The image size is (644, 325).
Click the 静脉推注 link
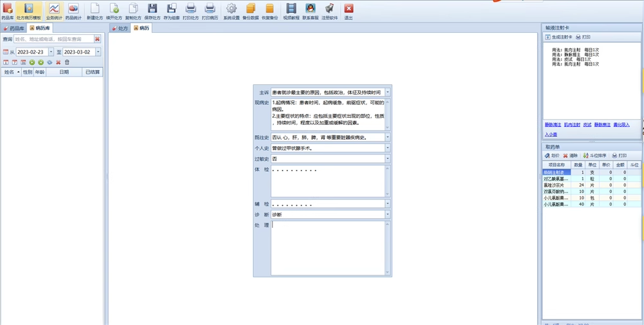pyautogui.click(x=602, y=124)
